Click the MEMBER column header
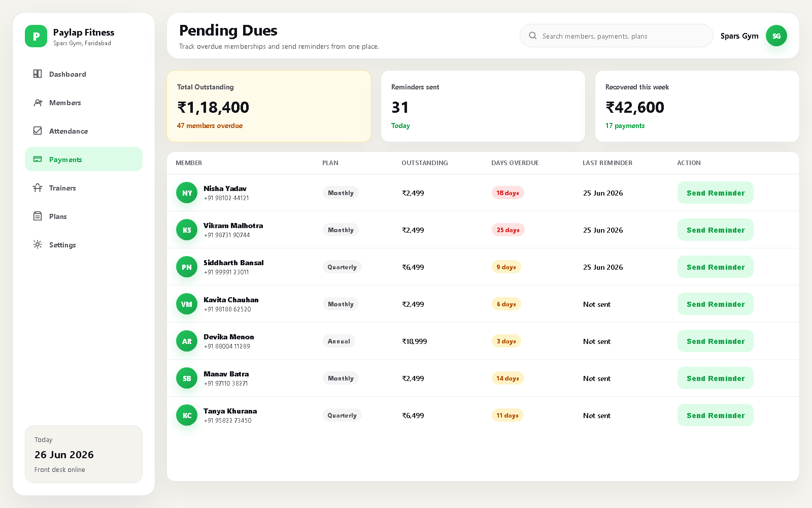Viewport: 812px width, 508px height. tap(189, 163)
